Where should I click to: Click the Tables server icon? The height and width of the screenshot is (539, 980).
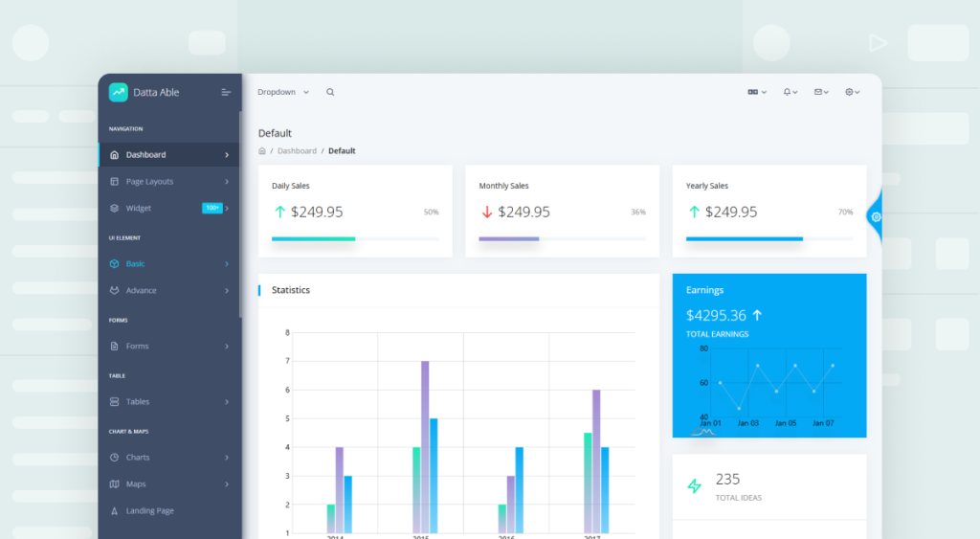[x=115, y=401]
